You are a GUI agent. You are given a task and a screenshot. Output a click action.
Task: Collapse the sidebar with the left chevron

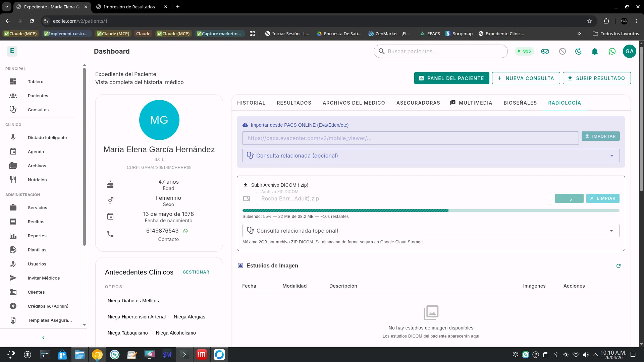coord(43,338)
